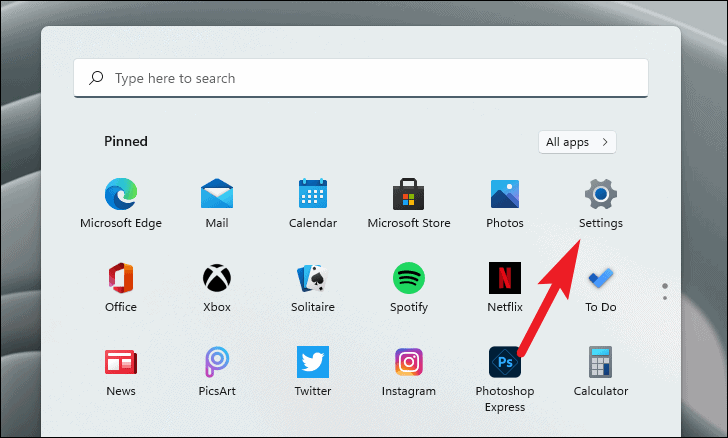Open Microsoft Edge from pinned apps
The image size is (728, 438).
[121, 203]
